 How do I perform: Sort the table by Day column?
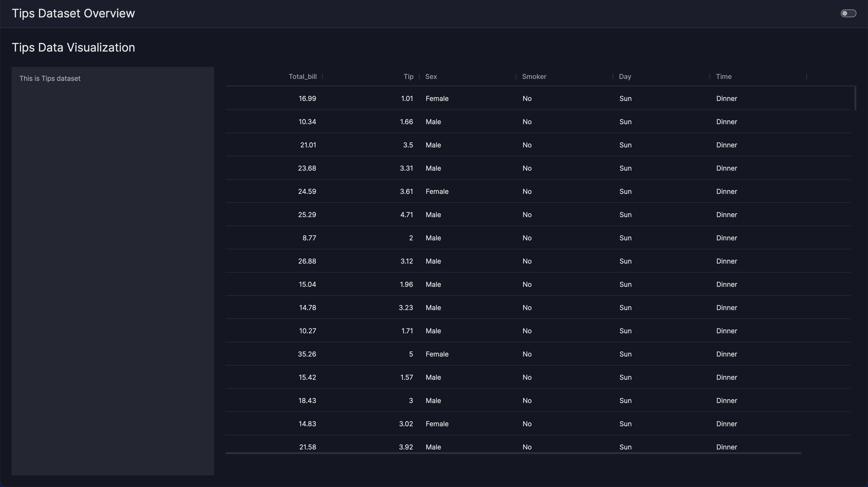625,76
